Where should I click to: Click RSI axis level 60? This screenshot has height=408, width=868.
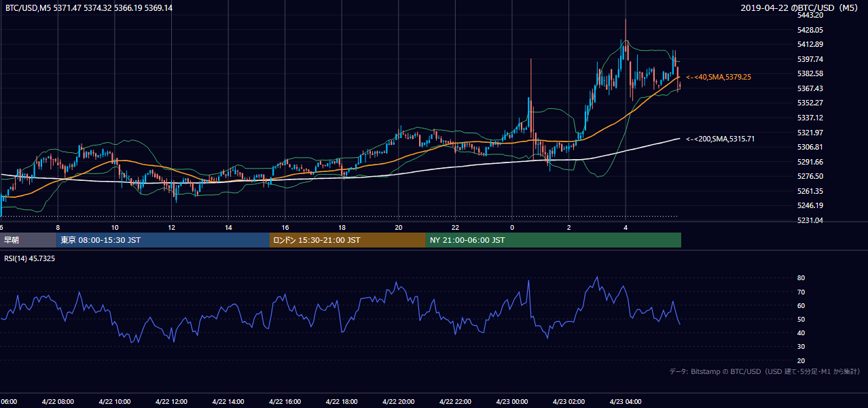click(x=801, y=306)
